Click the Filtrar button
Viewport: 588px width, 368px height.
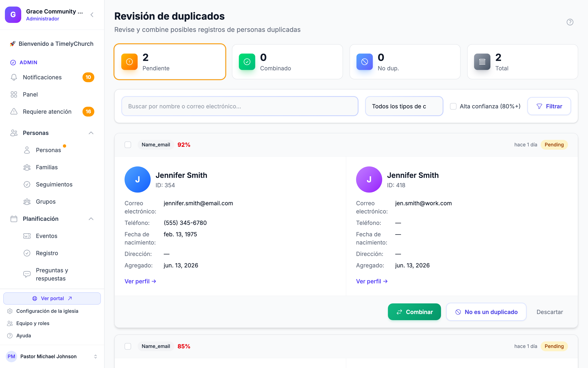(549, 106)
